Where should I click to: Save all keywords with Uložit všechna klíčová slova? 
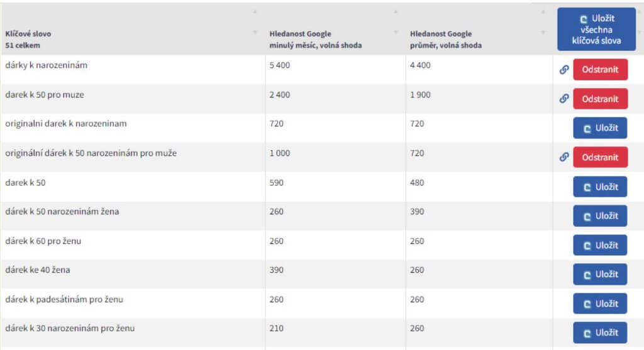(596, 29)
